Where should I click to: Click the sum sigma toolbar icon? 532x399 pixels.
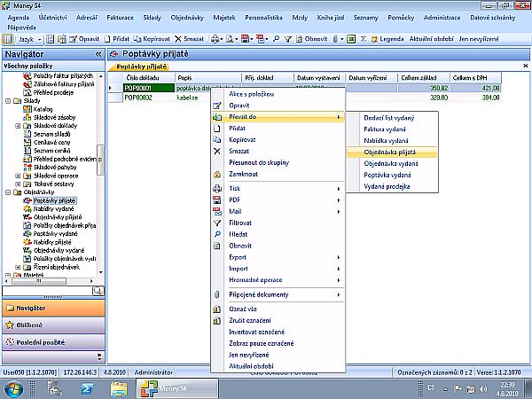click(x=364, y=39)
